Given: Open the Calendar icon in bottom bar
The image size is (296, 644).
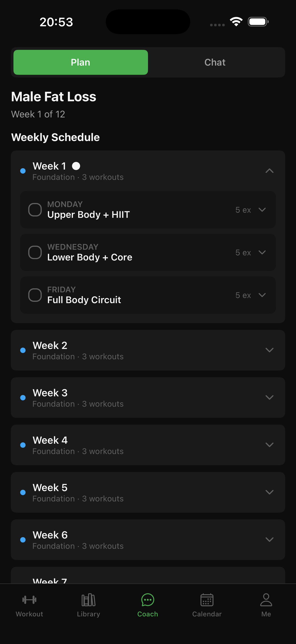Looking at the screenshot, I should point(207,600).
